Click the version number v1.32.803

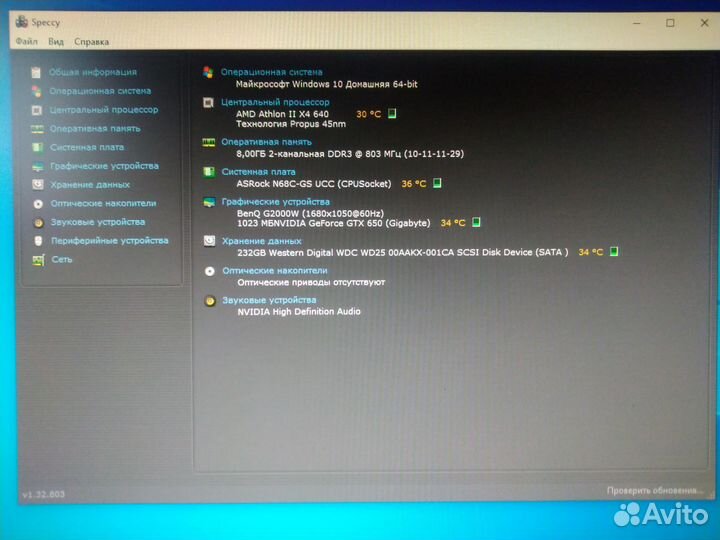(44, 495)
